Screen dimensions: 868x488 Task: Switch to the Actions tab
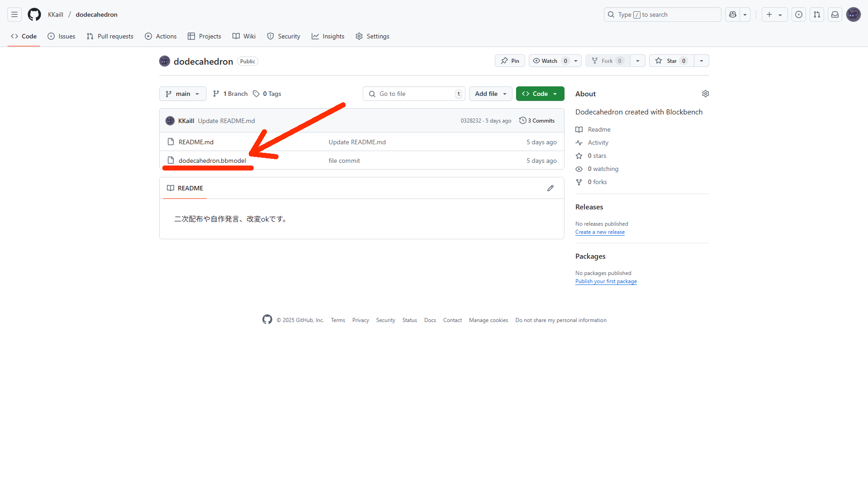161,36
